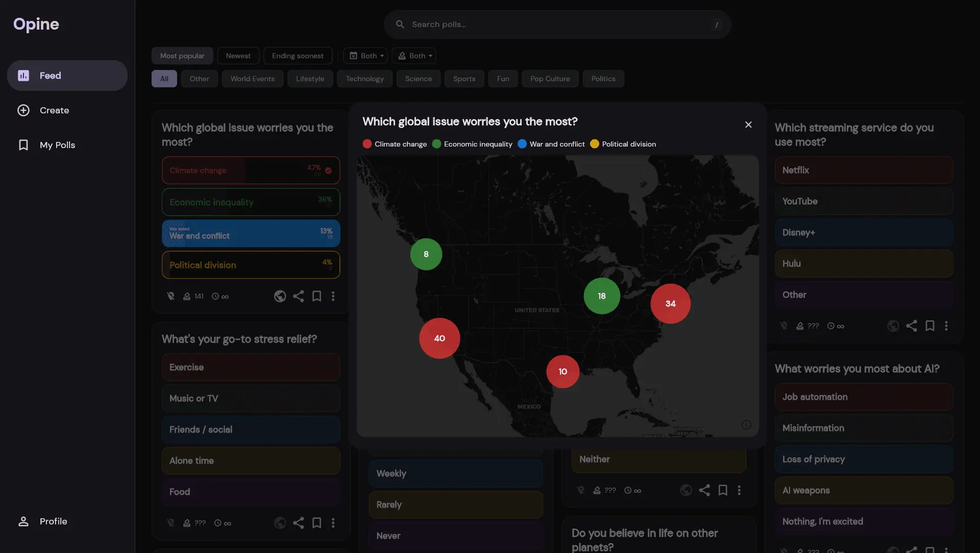The image size is (980, 553).
Task: Bookmark the streaming service poll
Action: (930, 326)
